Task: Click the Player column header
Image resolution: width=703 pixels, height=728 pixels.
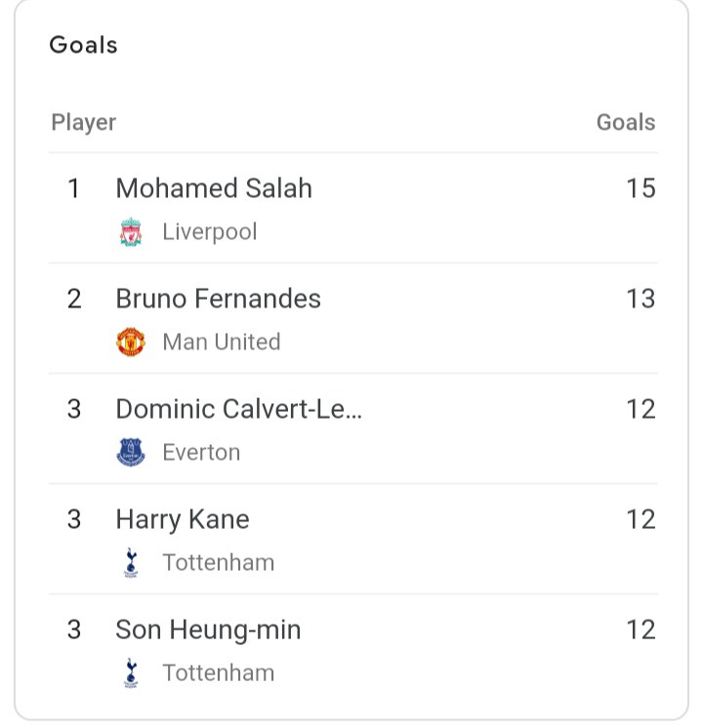Action: click(x=84, y=123)
